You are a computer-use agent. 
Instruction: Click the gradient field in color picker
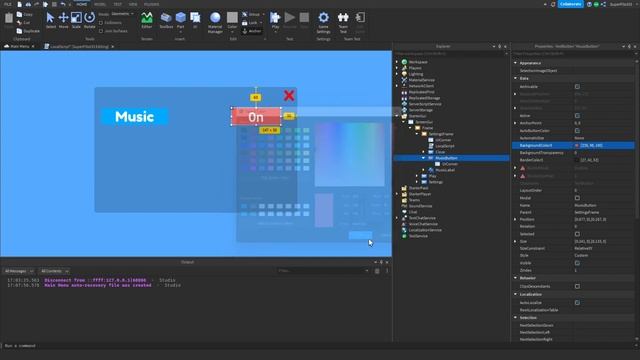click(349, 154)
